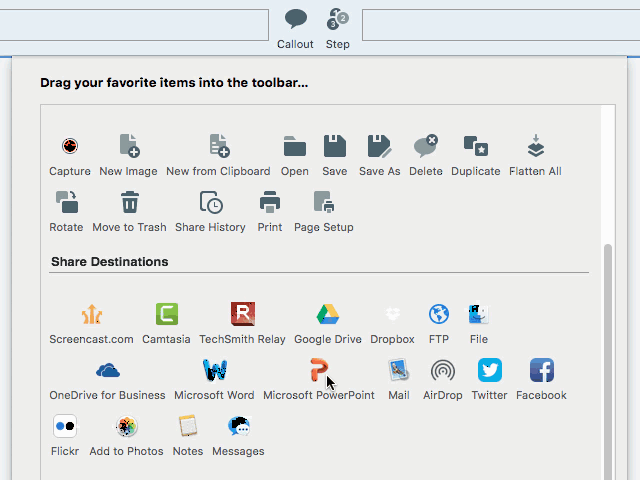Click the Messages share icon
This screenshot has width=640, height=480.
coord(239,426)
